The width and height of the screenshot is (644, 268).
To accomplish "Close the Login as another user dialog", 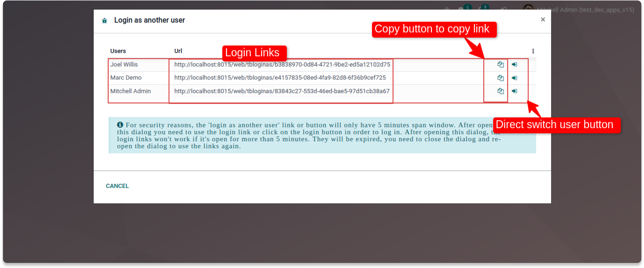I will point(543,19).
